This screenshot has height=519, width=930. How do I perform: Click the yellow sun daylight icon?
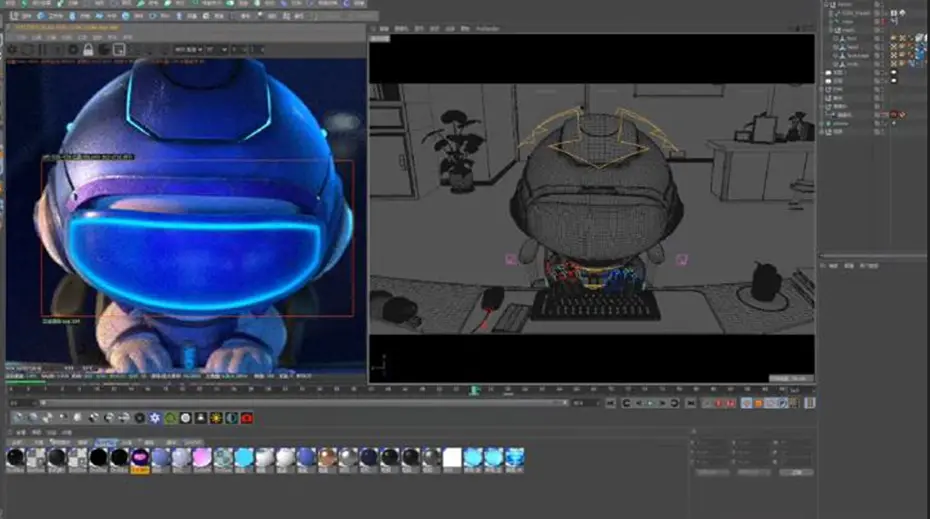coord(216,418)
